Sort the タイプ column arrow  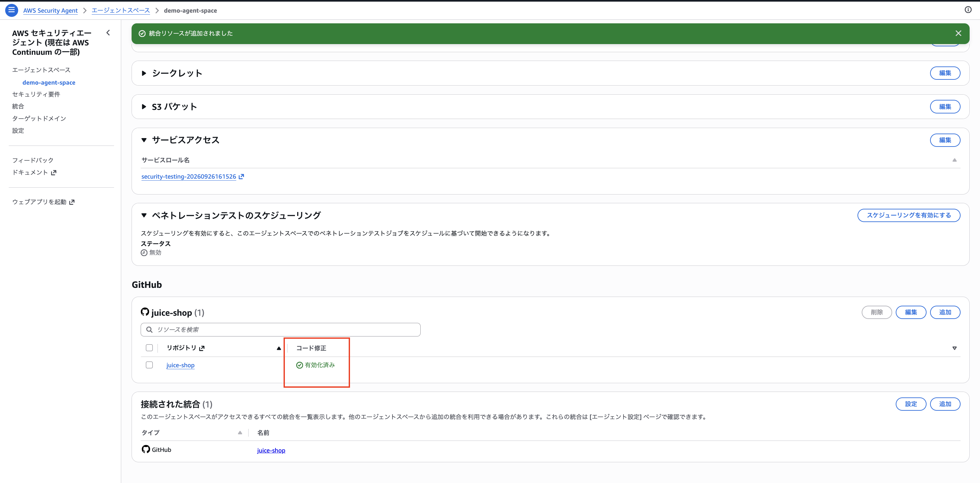(x=240, y=433)
